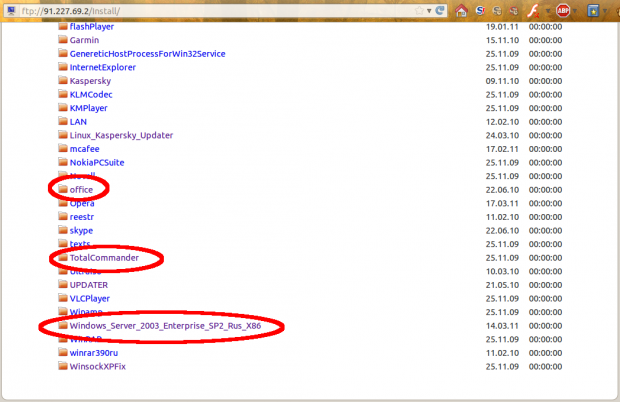Click the folder icon beside winrar390ru

63,352
